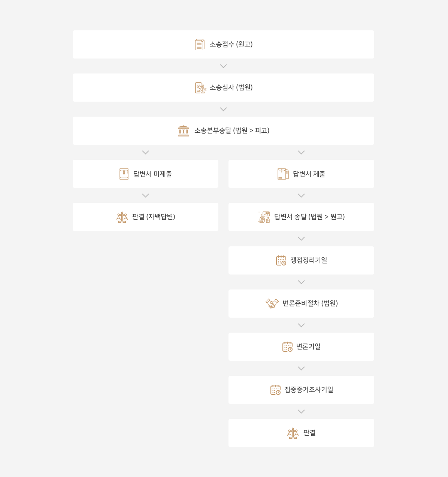Select the 집중증거조사기일 step box
This screenshot has height=477, width=448.
(301, 390)
